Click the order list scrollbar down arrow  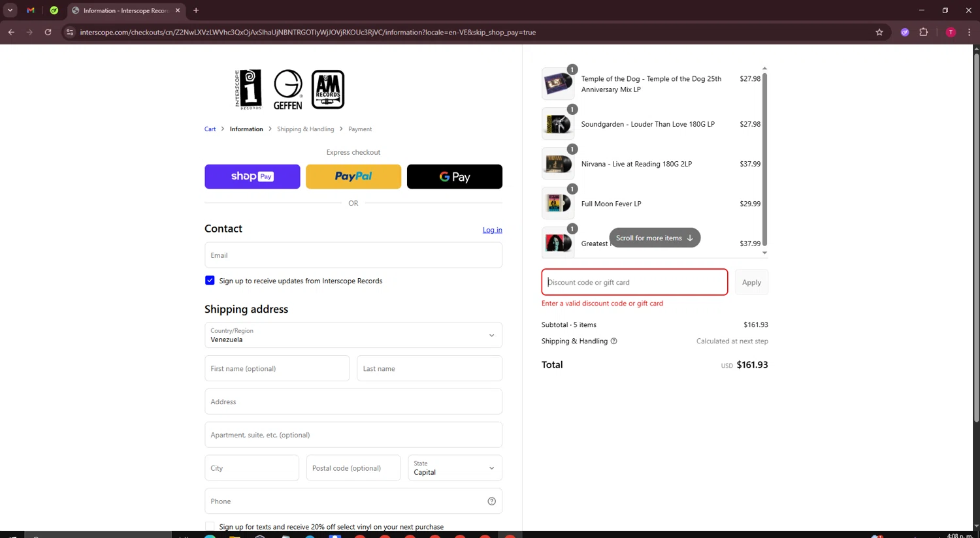click(x=764, y=253)
